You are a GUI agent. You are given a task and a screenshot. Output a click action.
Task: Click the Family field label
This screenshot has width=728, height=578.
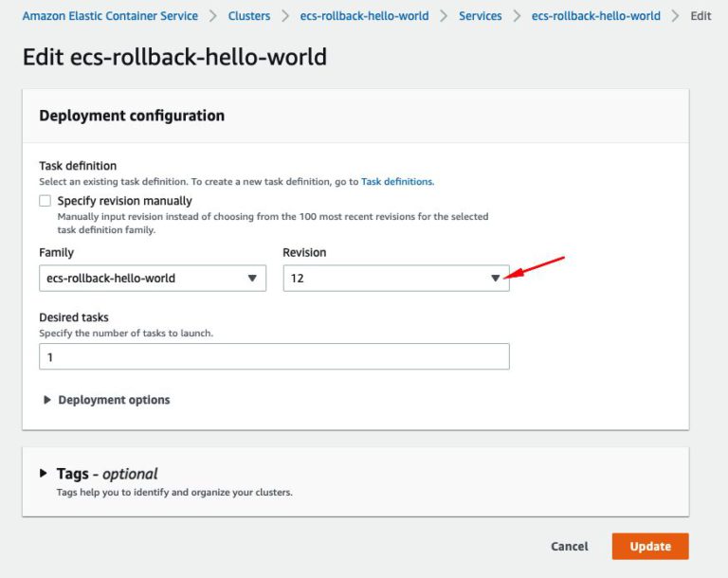pos(56,253)
